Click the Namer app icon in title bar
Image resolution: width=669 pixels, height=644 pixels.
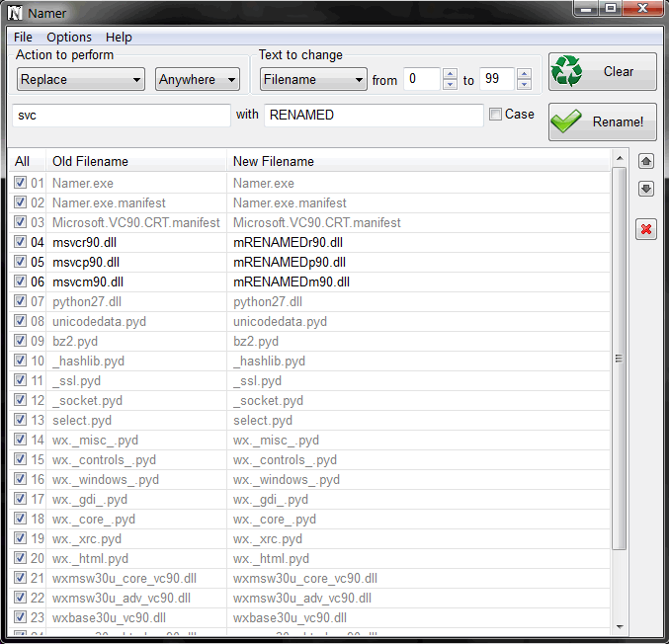tap(15, 12)
